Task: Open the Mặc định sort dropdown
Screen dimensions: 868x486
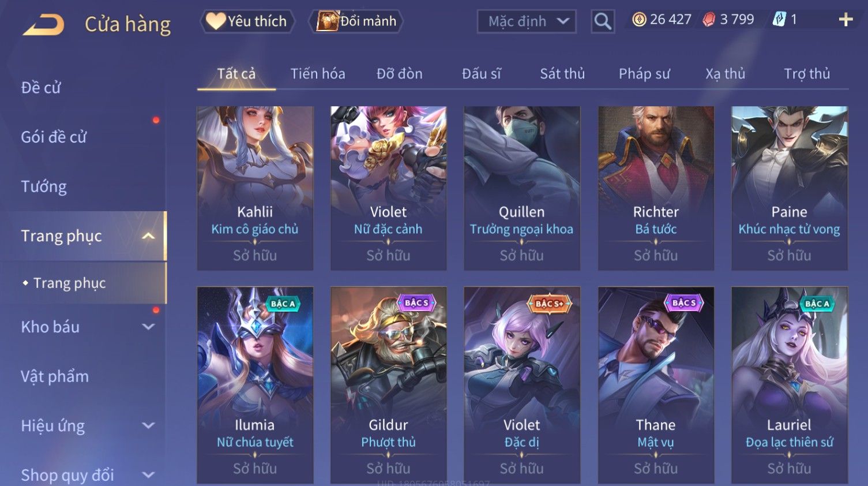Action: click(x=527, y=22)
